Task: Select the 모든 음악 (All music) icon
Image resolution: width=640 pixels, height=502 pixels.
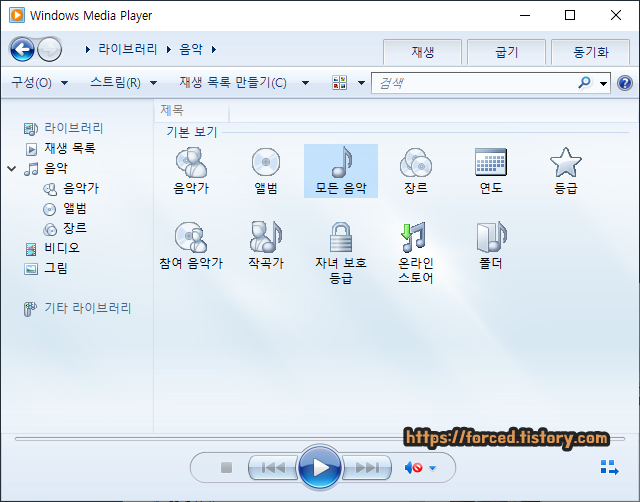Action: (341, 171)
